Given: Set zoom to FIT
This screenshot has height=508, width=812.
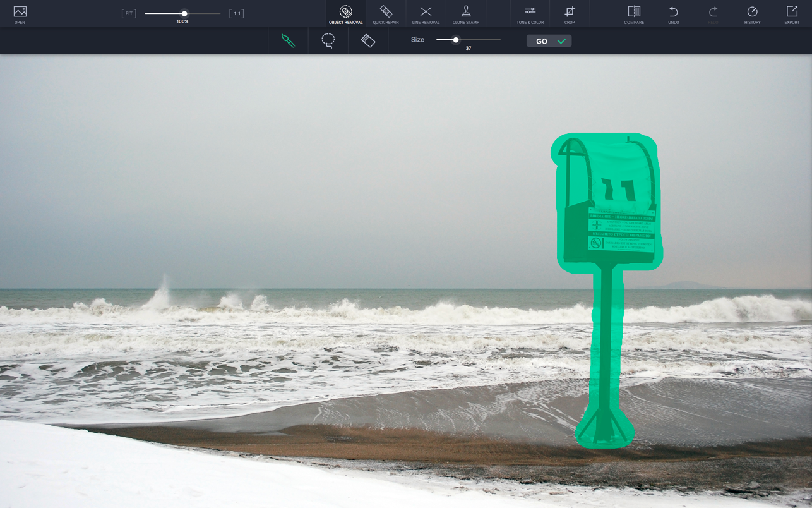Looking at the screenshot, I should (129, 13).
